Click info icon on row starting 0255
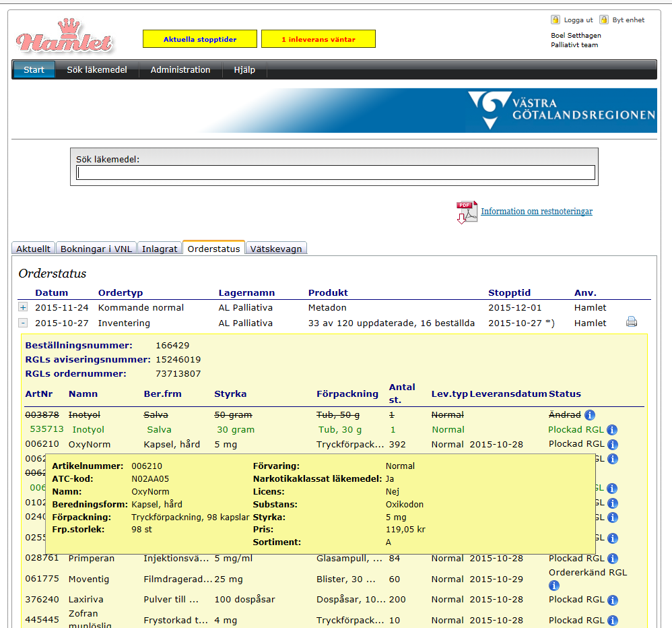 613,538
